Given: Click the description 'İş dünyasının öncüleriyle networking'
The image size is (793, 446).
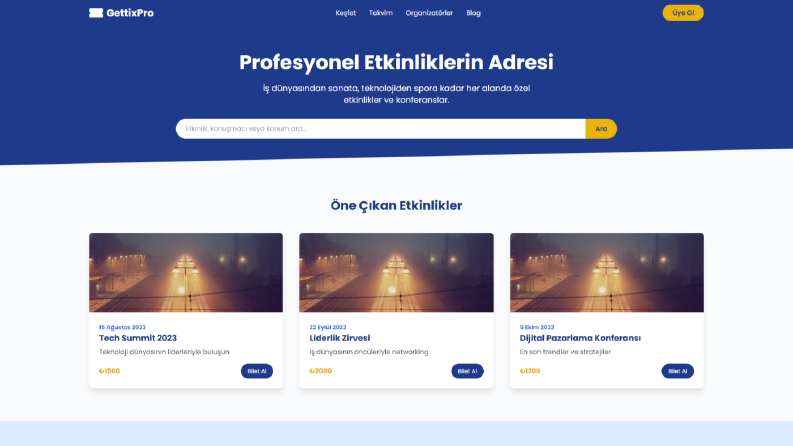Looking at the screenshot, I should tap(369, 351).
